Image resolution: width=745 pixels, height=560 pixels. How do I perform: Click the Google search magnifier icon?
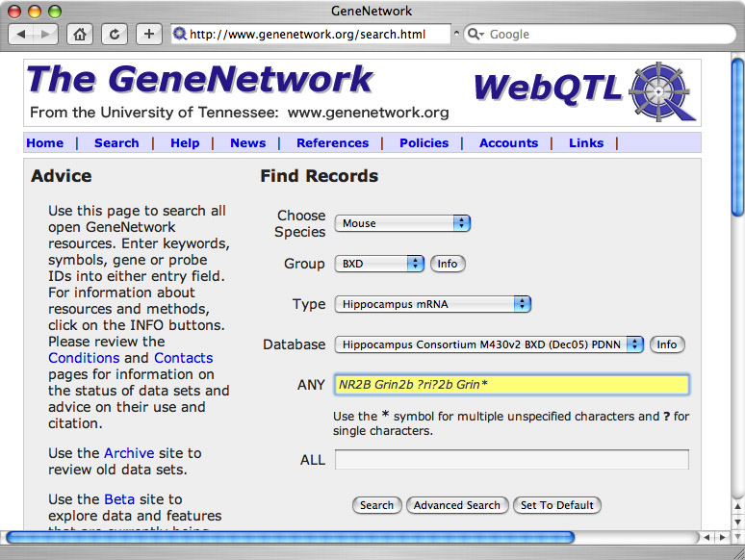pyautogui.click(x=475, y=34)
